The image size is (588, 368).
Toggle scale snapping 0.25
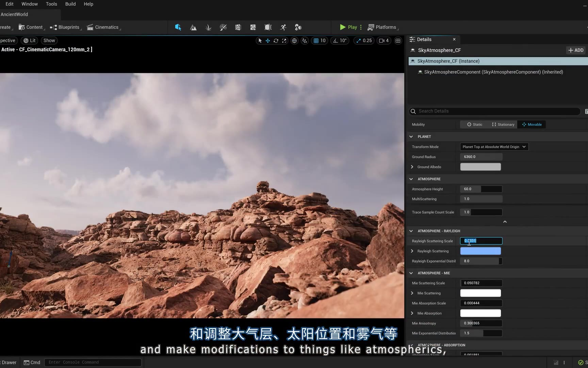[x=364, y=41]
